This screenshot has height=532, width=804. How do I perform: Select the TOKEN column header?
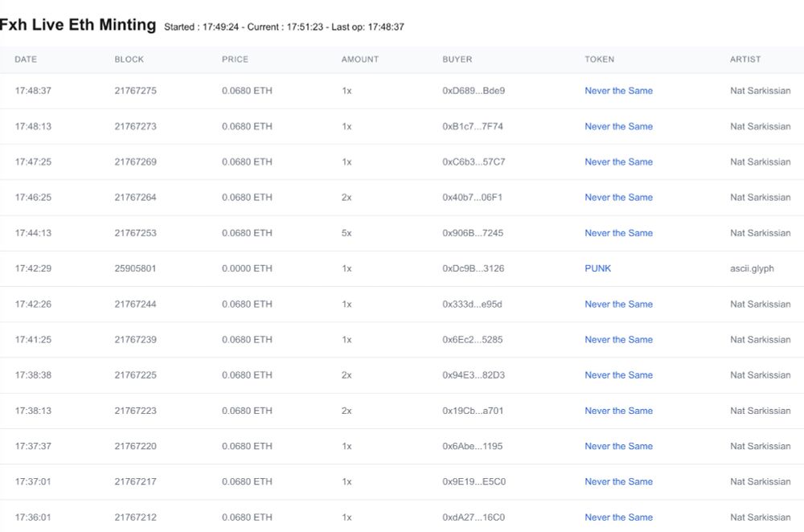click(599, 59)
